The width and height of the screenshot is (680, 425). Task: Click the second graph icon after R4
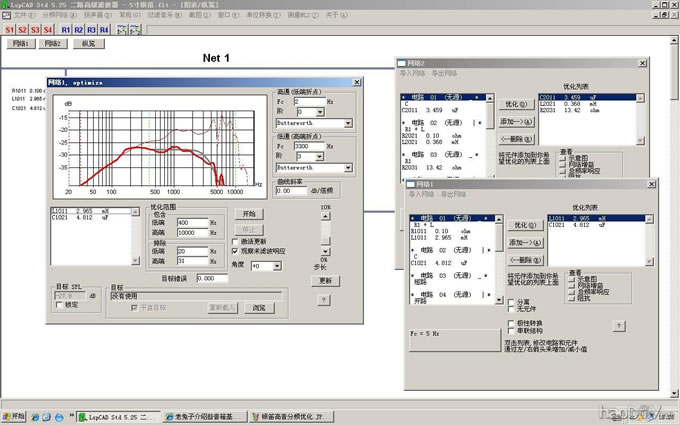tap(135, 30)
